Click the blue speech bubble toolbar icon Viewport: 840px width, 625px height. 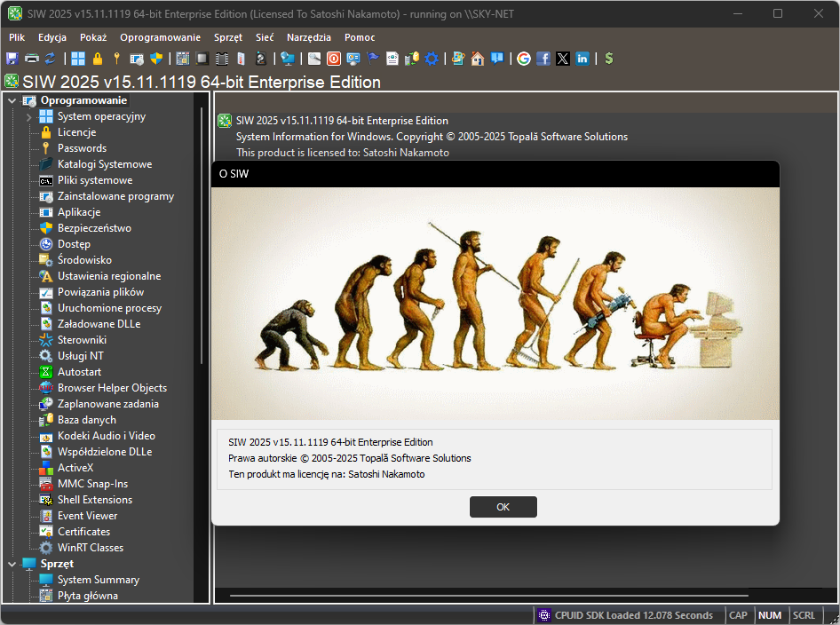[497, 59]
